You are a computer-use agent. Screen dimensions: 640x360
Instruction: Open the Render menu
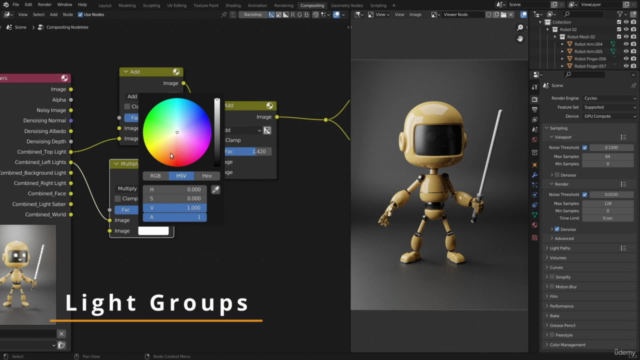click(x=44, y=5)
